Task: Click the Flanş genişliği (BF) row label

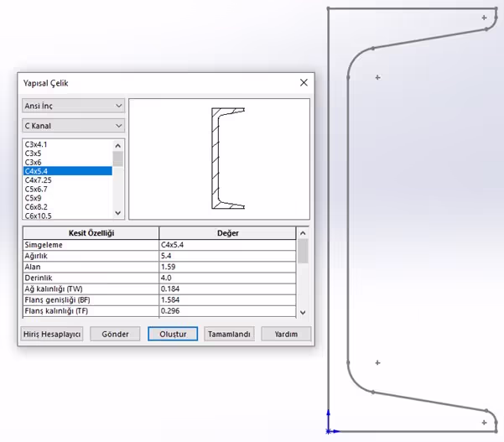Action: (91, 300)
